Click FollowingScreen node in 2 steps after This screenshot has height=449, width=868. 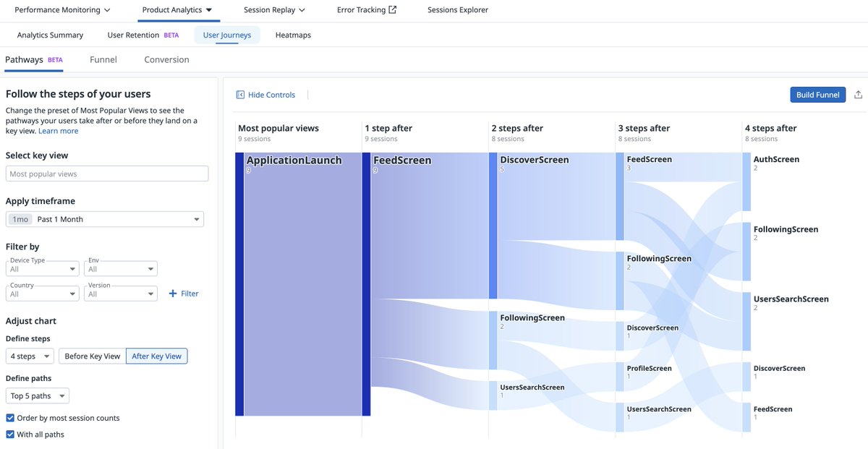coord(493,341)
